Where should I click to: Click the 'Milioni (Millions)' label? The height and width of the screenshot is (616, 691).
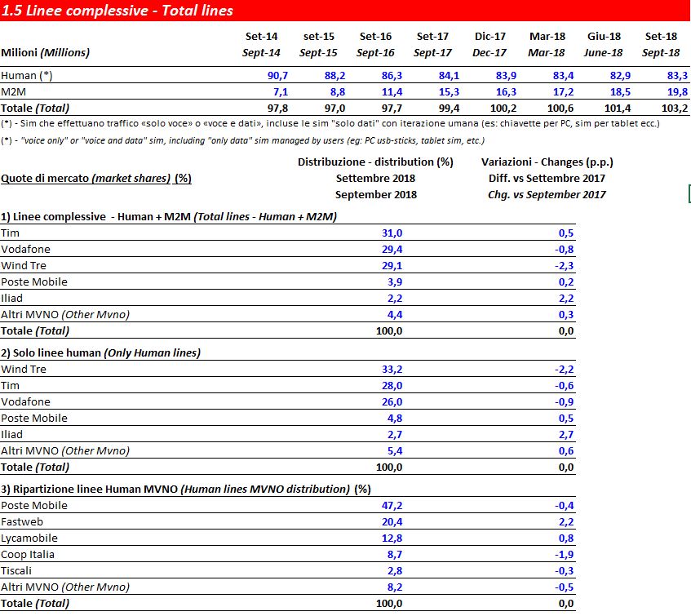(46, 53)
